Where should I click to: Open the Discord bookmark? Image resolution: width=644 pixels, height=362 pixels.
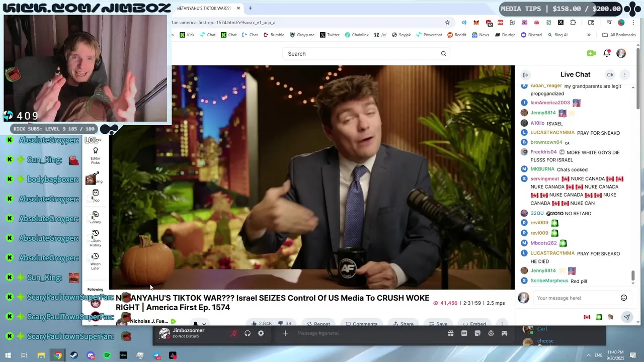(x=531, y=35)
